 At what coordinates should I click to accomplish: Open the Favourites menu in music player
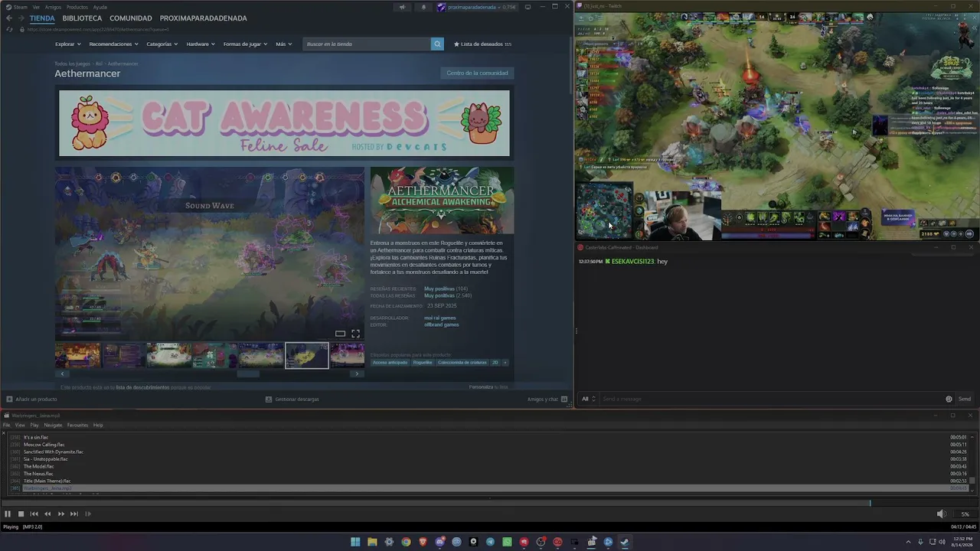point(77,425)
